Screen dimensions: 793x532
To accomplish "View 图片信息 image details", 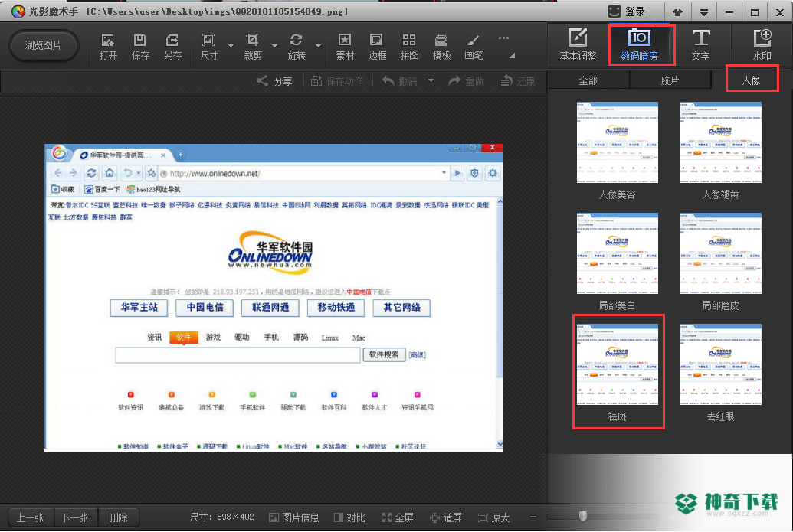I will (294, 517).
